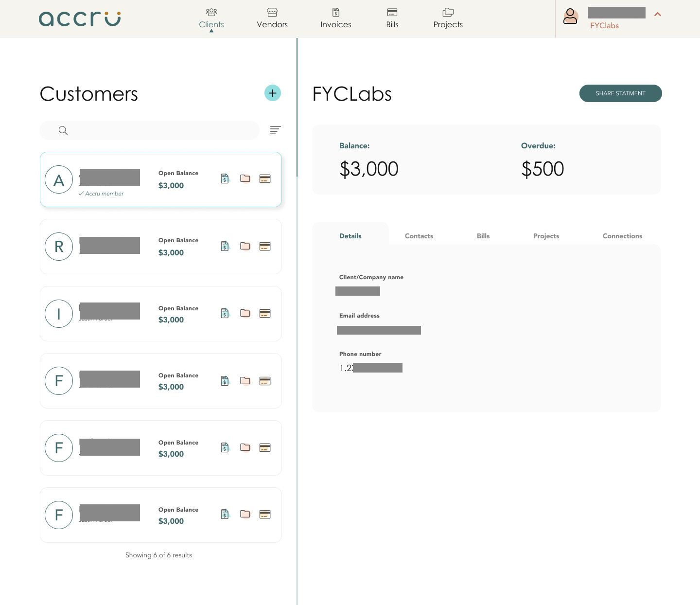Image resolution: width=700 pixels, height=605 pixels.
Task: Click the $3,000 amount under Balance
Action: 369,169
